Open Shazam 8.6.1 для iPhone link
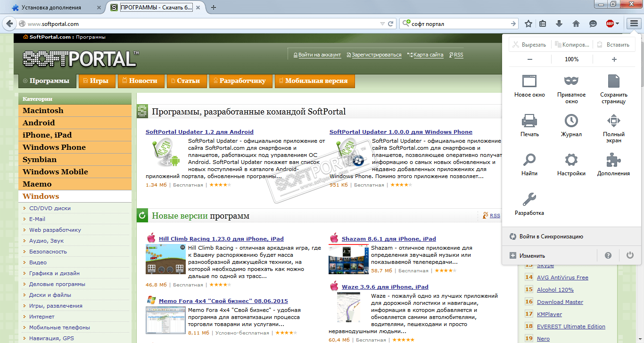 [389, 239]
